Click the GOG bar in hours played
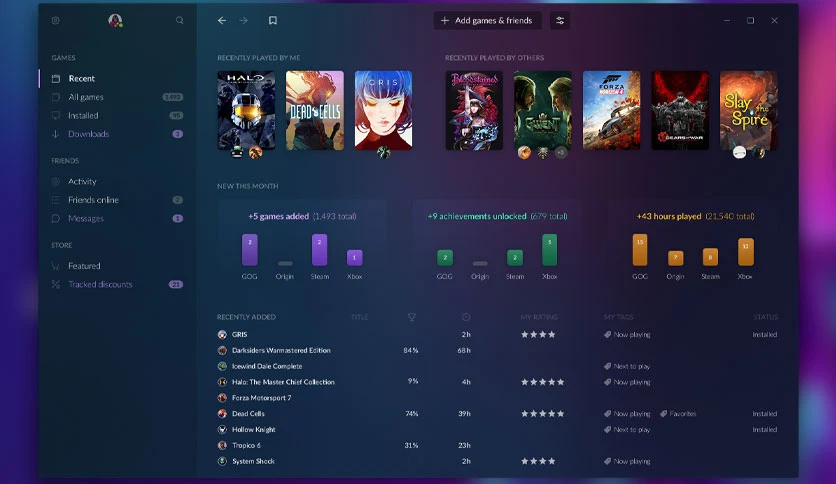 click(640, 249)
